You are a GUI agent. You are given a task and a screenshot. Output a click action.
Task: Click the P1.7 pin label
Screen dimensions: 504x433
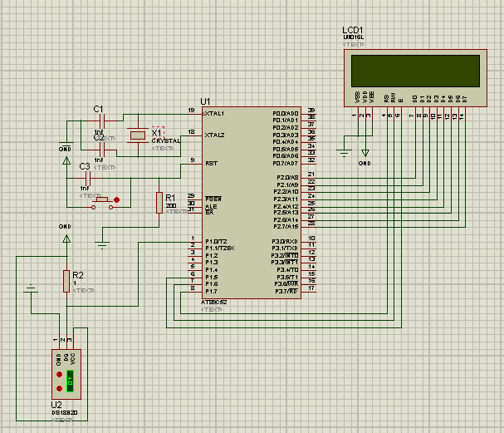tap(211, 292)
